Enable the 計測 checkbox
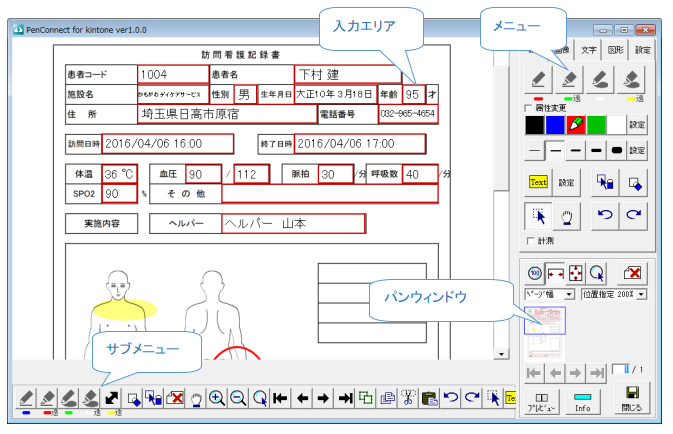 click(529, 241)
